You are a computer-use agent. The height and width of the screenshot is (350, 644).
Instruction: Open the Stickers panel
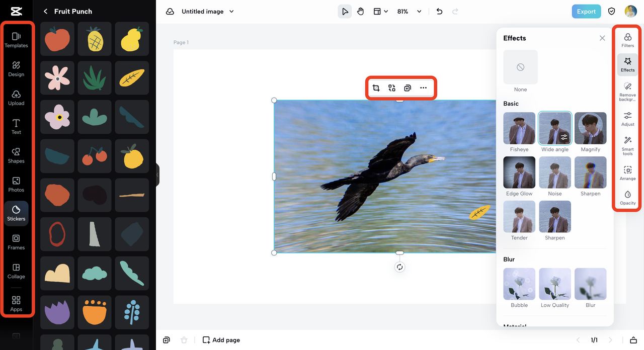tap(16, 213)
